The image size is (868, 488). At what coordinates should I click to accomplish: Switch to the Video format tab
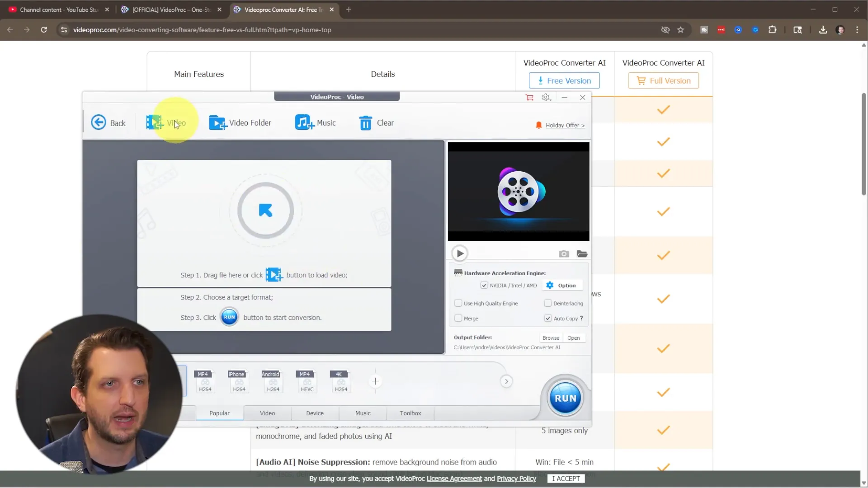pos(267,413)
